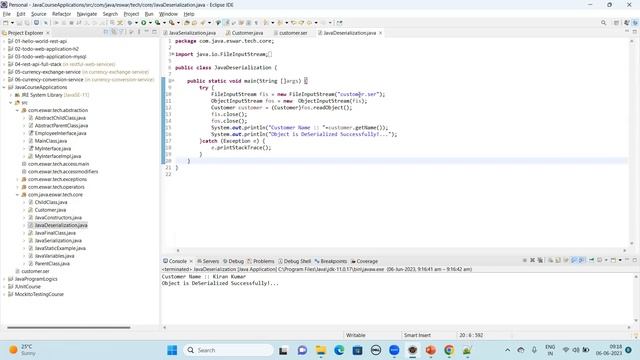The height and width of the screenshot is (360, 640).
Task: Click the Open Perspective icon
Action: tap(616, 23)
